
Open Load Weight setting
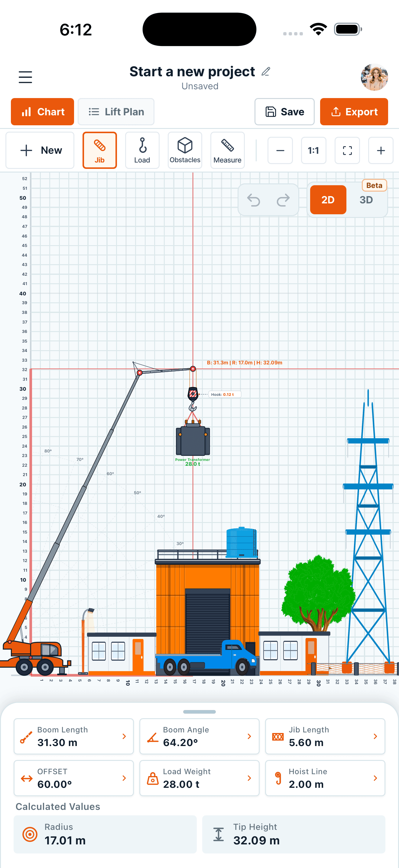[199, 778]
